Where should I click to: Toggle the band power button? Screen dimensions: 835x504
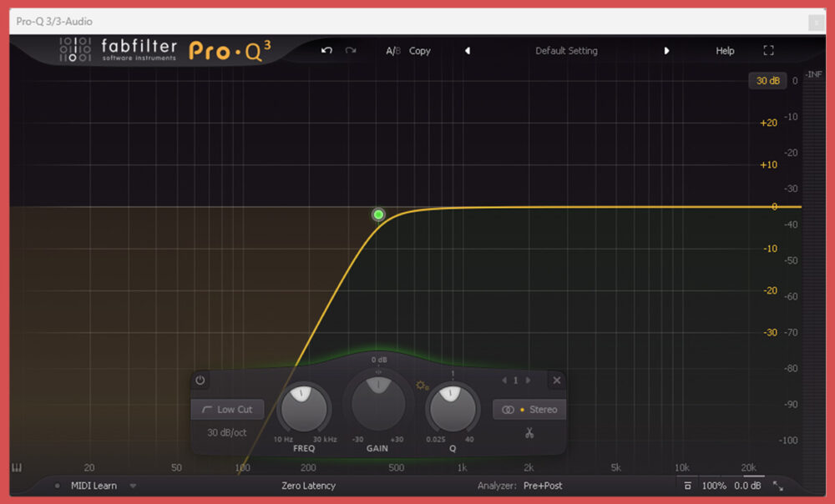pyautogui.click(x=200, y=380)
